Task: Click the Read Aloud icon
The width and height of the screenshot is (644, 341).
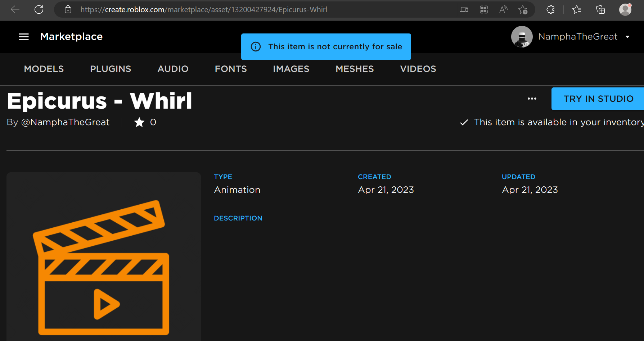Action: [x=503, y=10]
